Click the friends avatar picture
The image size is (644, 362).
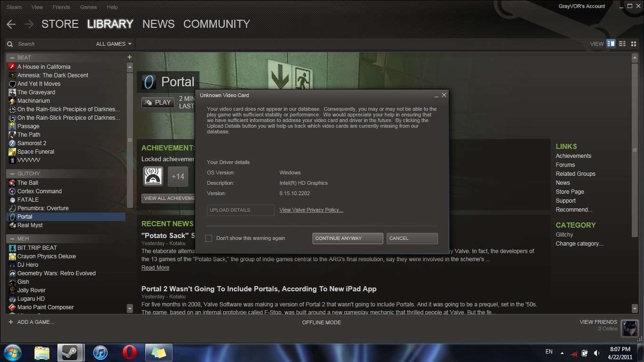[x=629, y=328]
